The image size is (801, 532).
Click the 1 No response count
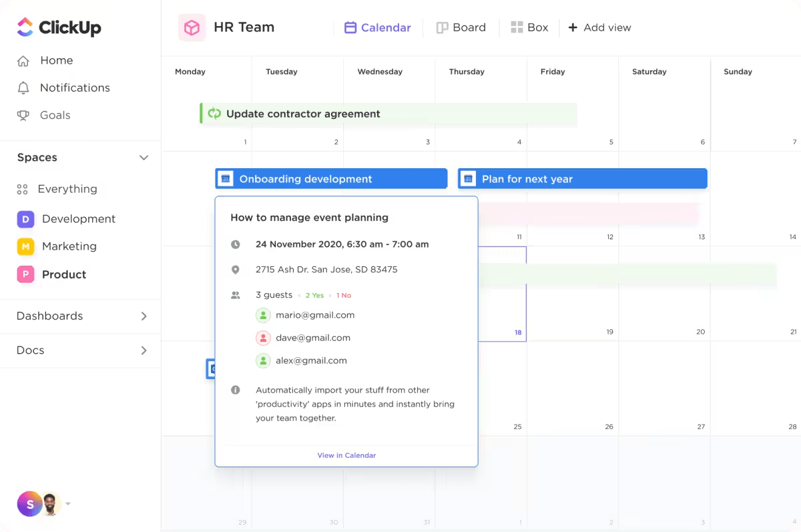[x=344, y=295]
